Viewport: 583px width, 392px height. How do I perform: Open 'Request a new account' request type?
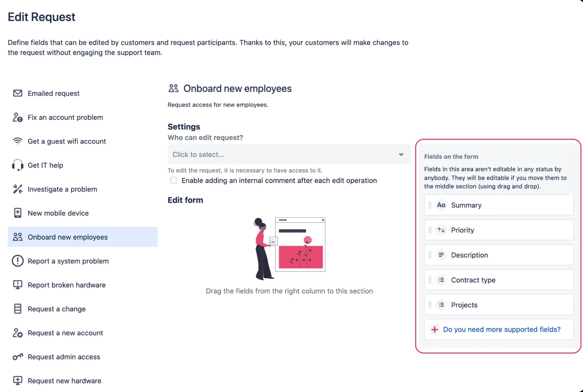[x=65, y=333]
